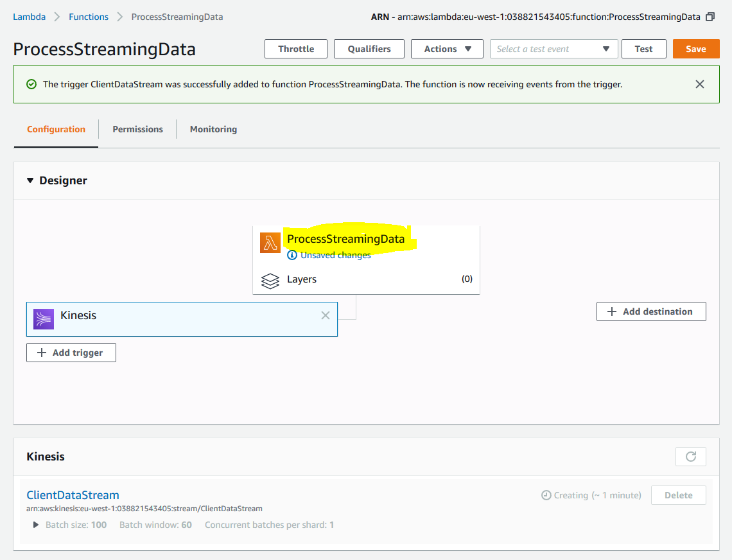
Task: Click the Throttle button
Action: [x=296, y=49]
